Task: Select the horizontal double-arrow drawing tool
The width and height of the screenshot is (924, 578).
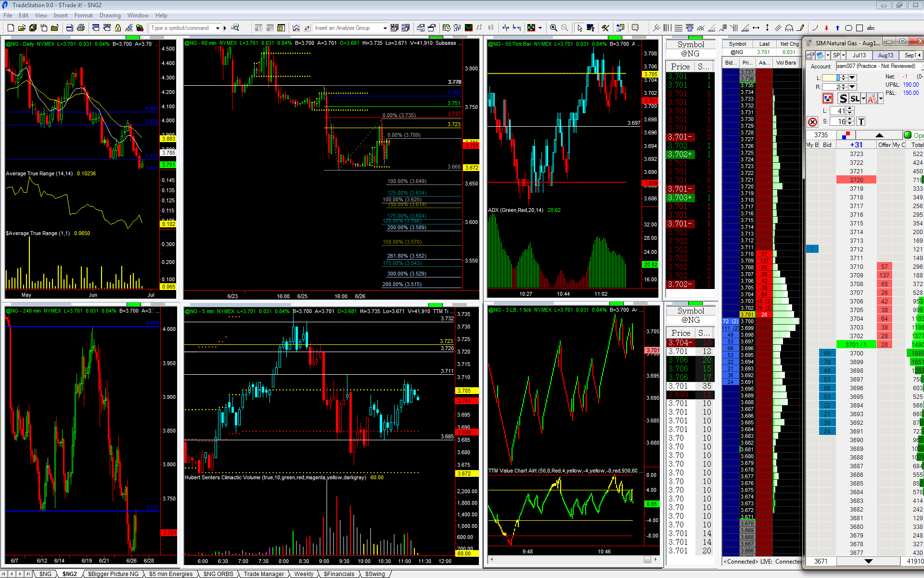Action: click(x=756, y=28)
